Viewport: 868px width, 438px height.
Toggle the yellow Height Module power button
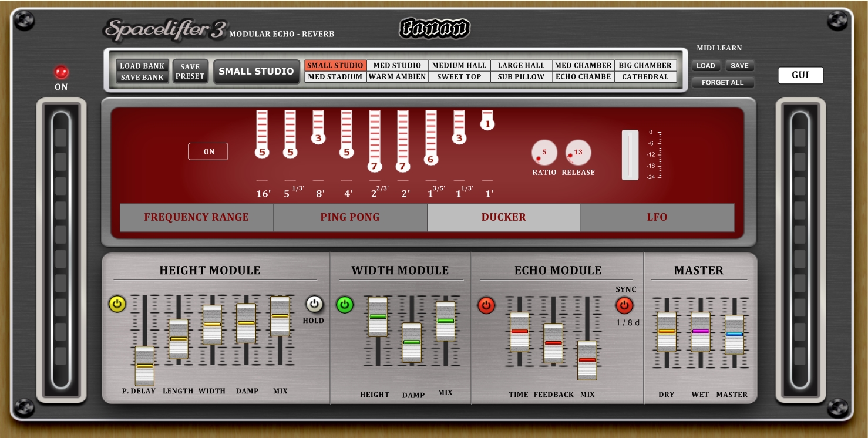tap(117, 304)
